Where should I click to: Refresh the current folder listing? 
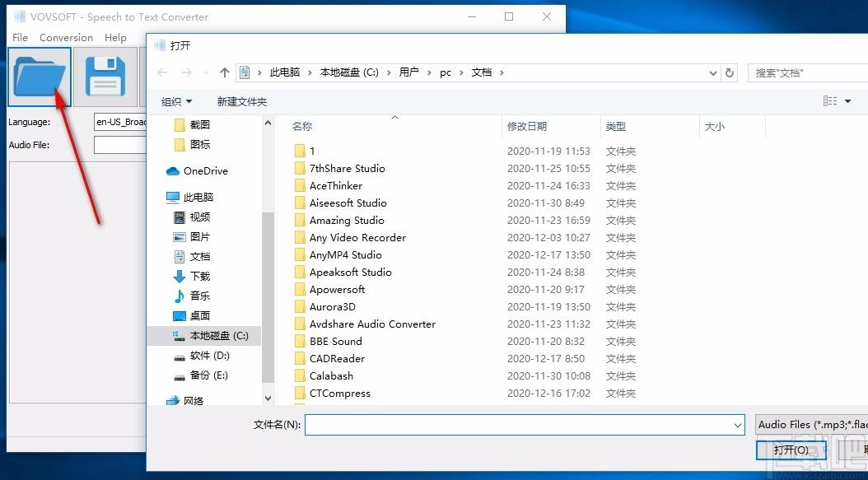coord(730,72)
